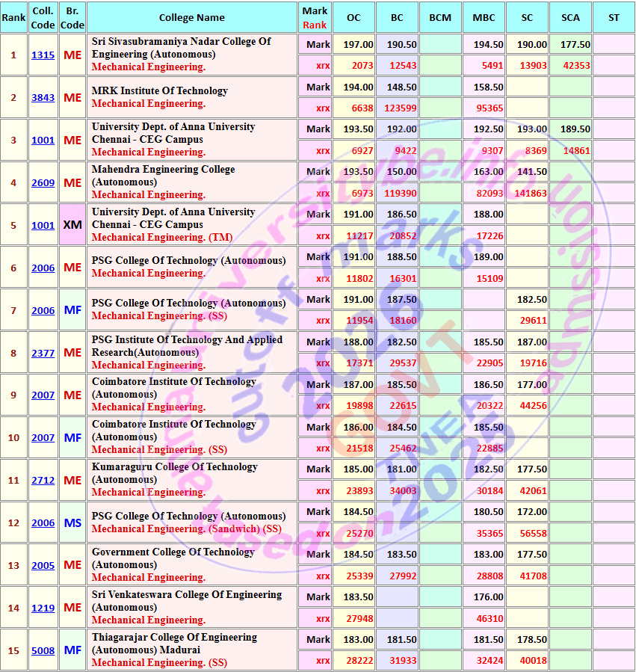Open college code 1315 link
Screen dimensions: 636x672
[x=43, y=55]
